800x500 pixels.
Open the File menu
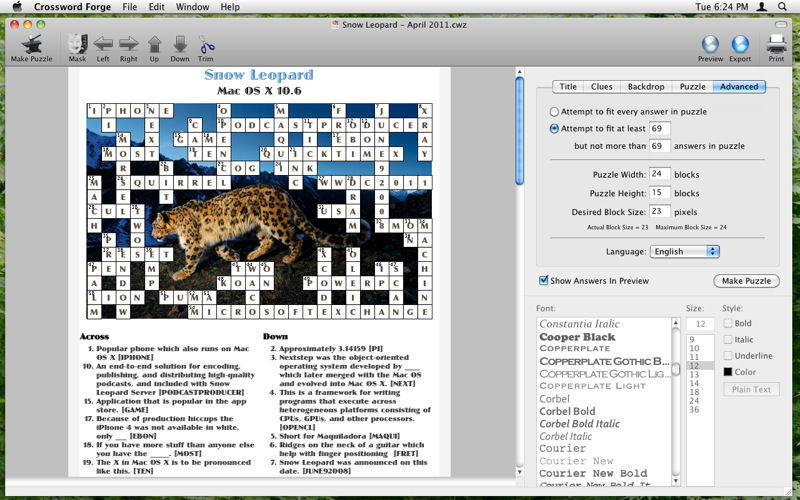(130, 7)
